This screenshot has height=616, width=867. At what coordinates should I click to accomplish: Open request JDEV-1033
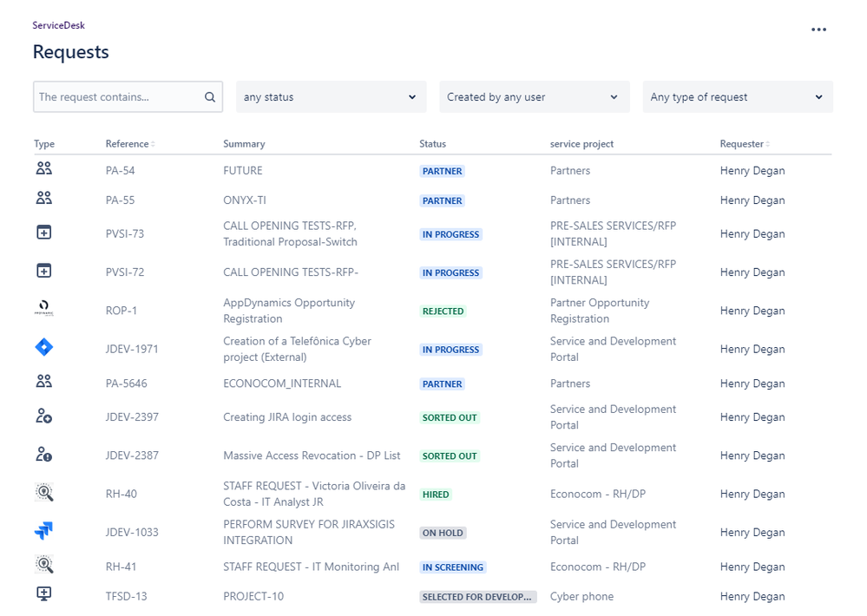[x=132, y=533]
